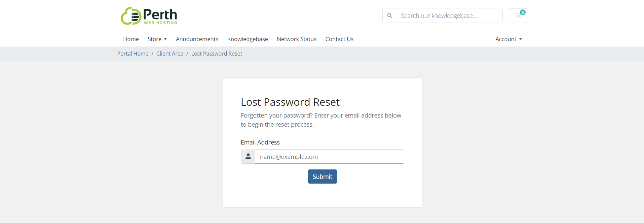
Task: Focus the Email Address input field
Action: (x=330, y=157)
